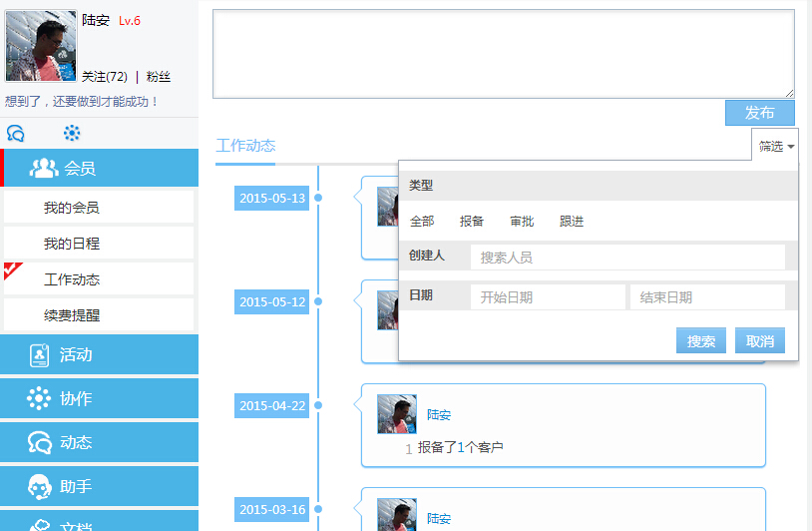Image resolution: width=812 pixels, height=531 pixels.
Task: Click the 发布 publish button
Action: 759,113
